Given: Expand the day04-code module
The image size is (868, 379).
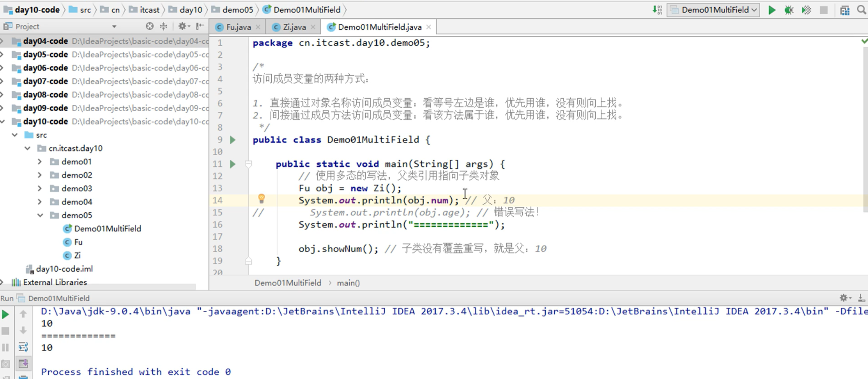Looking at the screenshot, I should [2, 41].
